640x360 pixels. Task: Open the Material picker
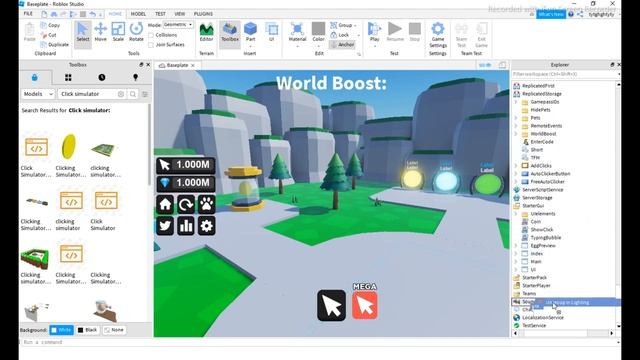pyautogui.click(x=297, y=32)
